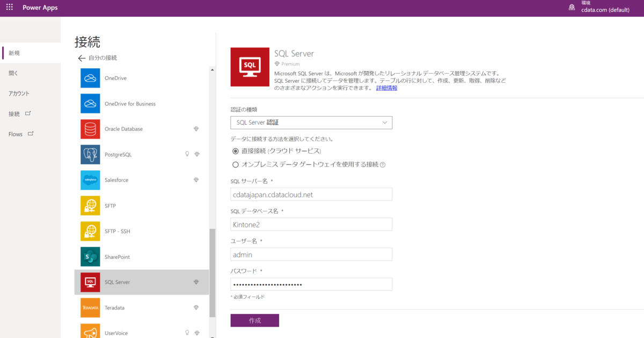Viewport: 644px width, 338px height.
Task: Go back to 自分の接続
Action: point(103,57)
